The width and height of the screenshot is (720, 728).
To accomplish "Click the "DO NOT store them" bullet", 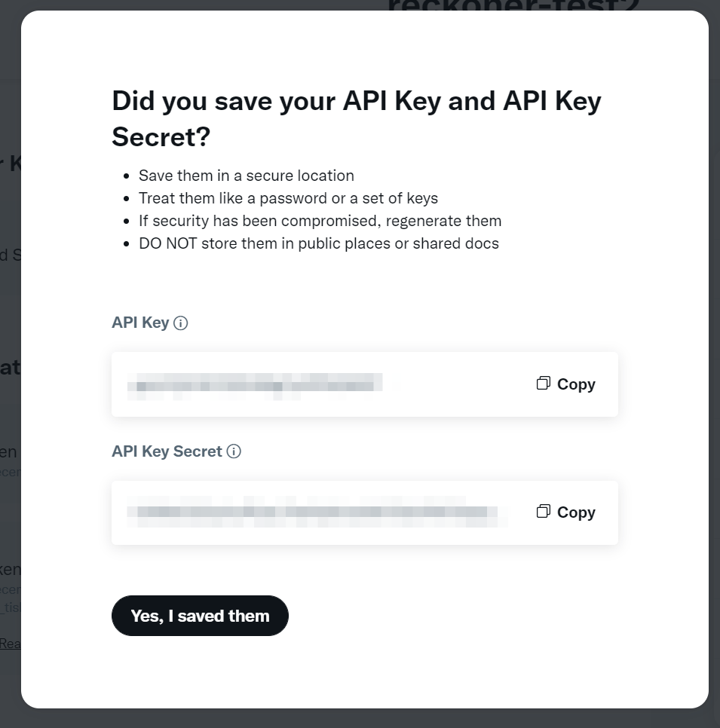I will coord(318,243).
